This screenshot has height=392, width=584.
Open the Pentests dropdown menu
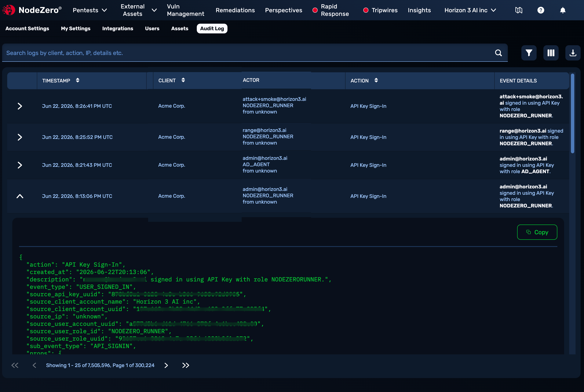[90, 10]
